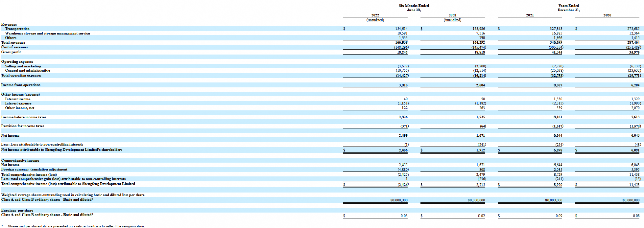
Task: Click the 'Interest expense' row label
Action: coord(18,103)
